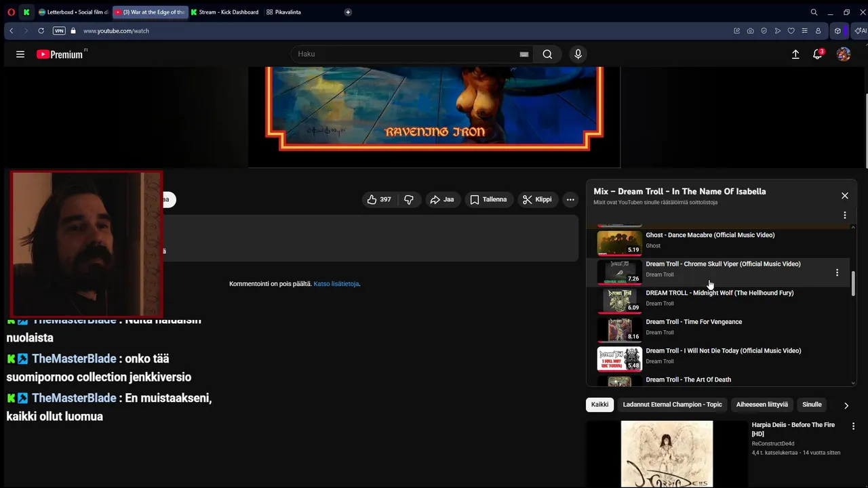This screenshot has height=488, width=868.
Task: Open the Flow send arrow icon
Action: point(778,30)
